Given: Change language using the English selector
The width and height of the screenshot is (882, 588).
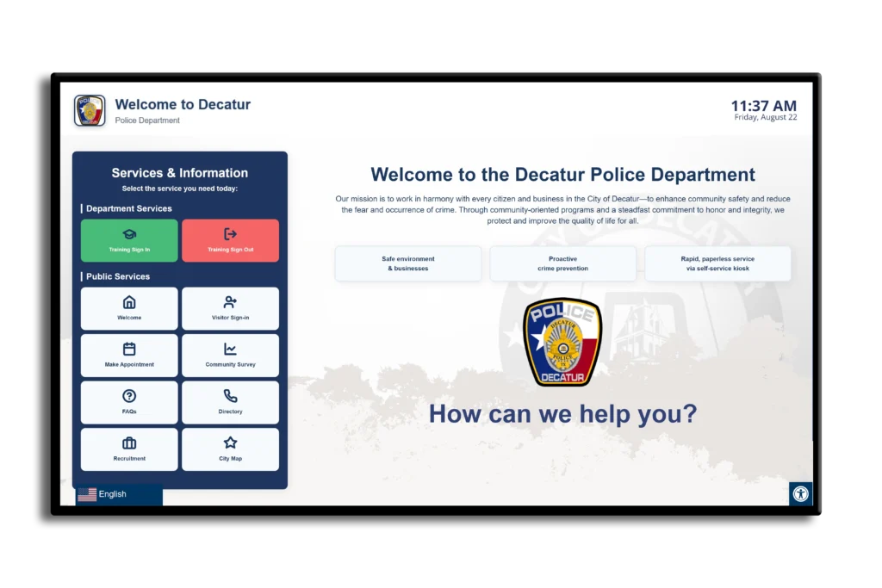Looking at the screenshot, I should [x=119, y=494].
